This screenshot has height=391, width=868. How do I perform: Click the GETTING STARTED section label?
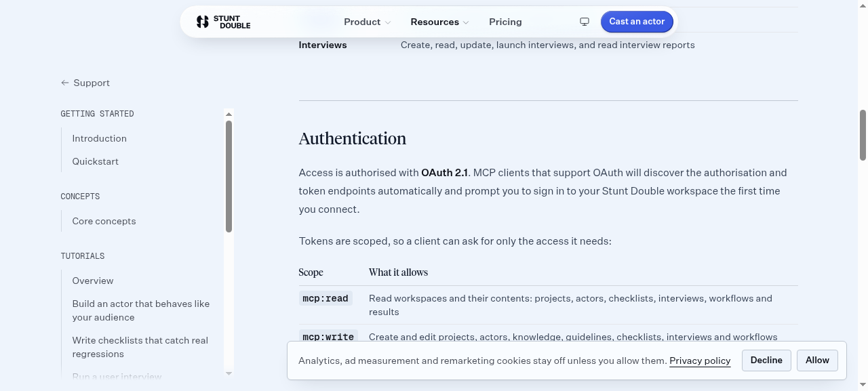pos(97,114)
